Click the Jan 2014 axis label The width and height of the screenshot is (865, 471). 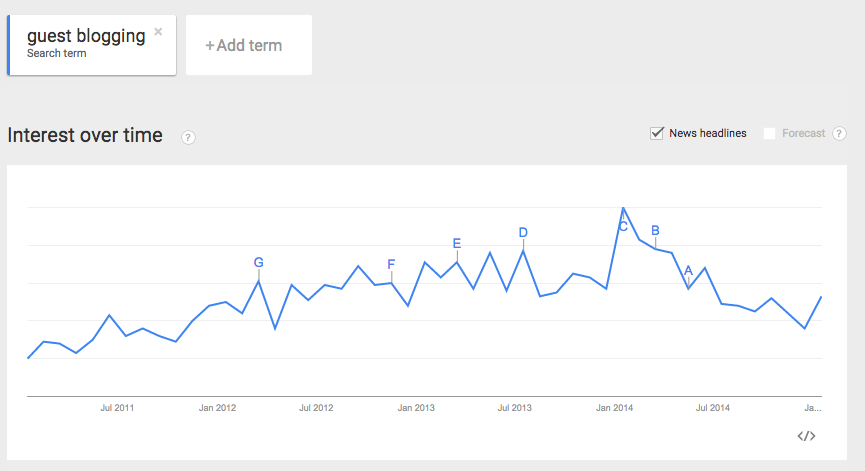[x=615, y=408]
